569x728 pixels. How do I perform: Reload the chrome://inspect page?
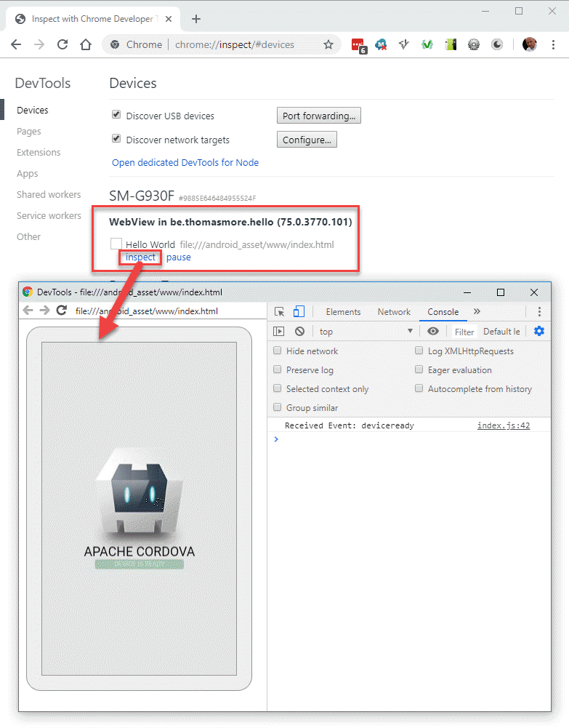coord(62,44)
